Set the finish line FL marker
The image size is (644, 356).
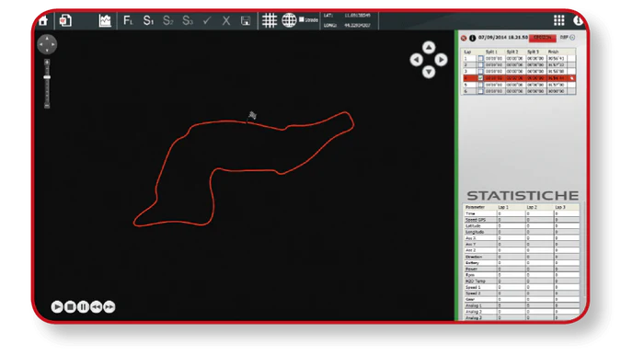click(x=128, y=20)
